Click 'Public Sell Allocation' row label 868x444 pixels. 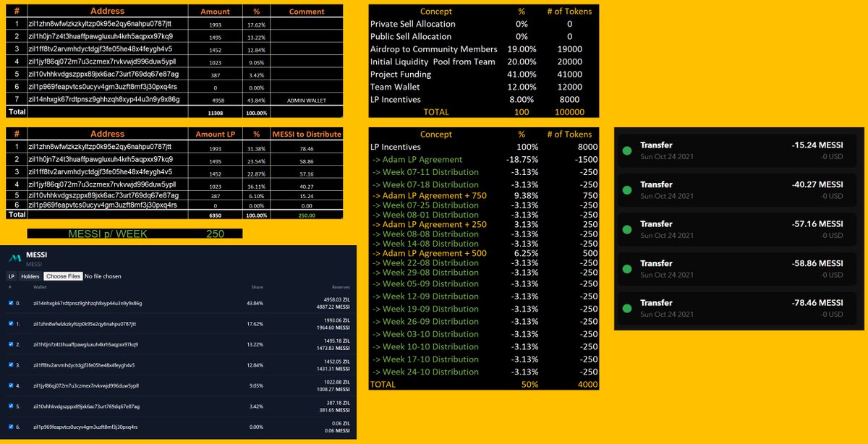(x=411, y=36)
